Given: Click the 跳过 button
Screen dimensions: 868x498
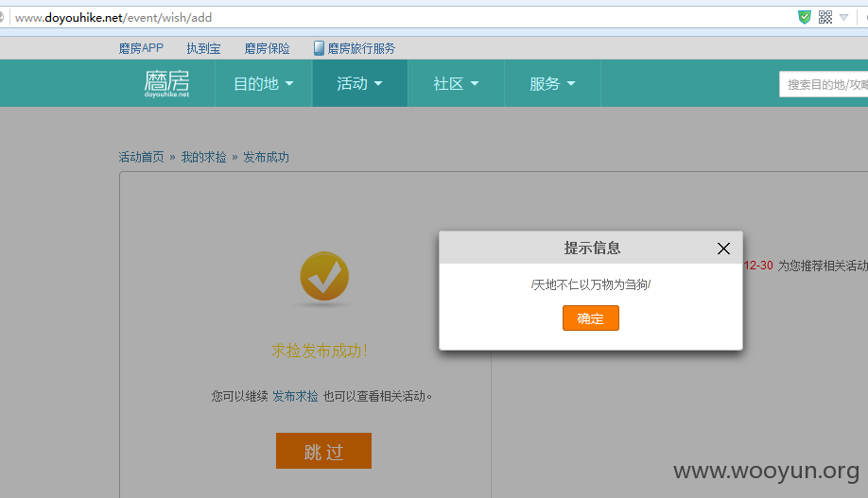Looking at the screenshot, I should (x=323, y=451).
